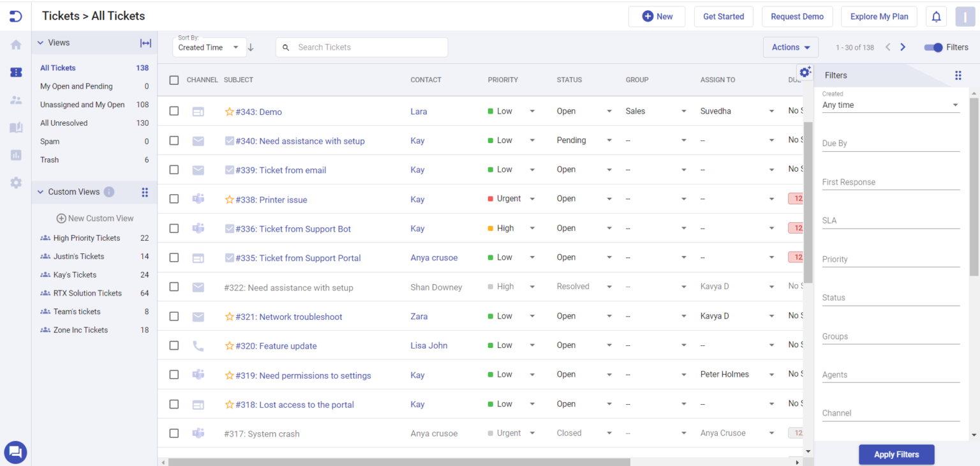
Task: Go to the Home icon in the sidebar
Action: (x=15, y=43)
